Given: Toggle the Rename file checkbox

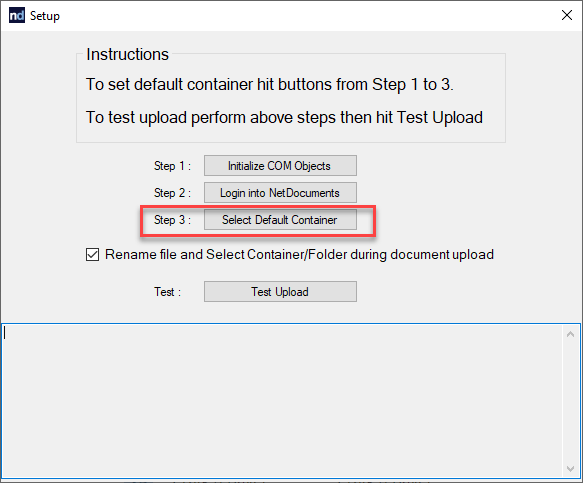Looking at the screenshot, I should pos(92,255).
